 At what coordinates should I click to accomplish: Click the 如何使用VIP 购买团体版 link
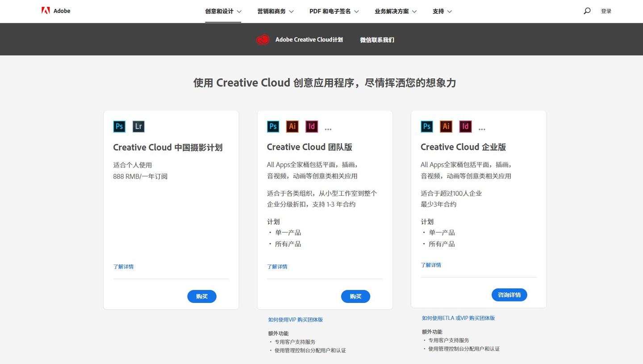coord(296,319)
